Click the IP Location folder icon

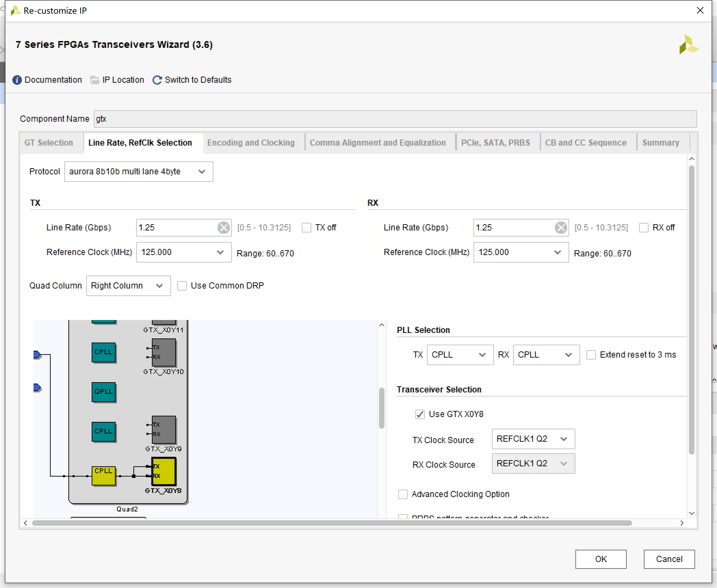(95, 80)
